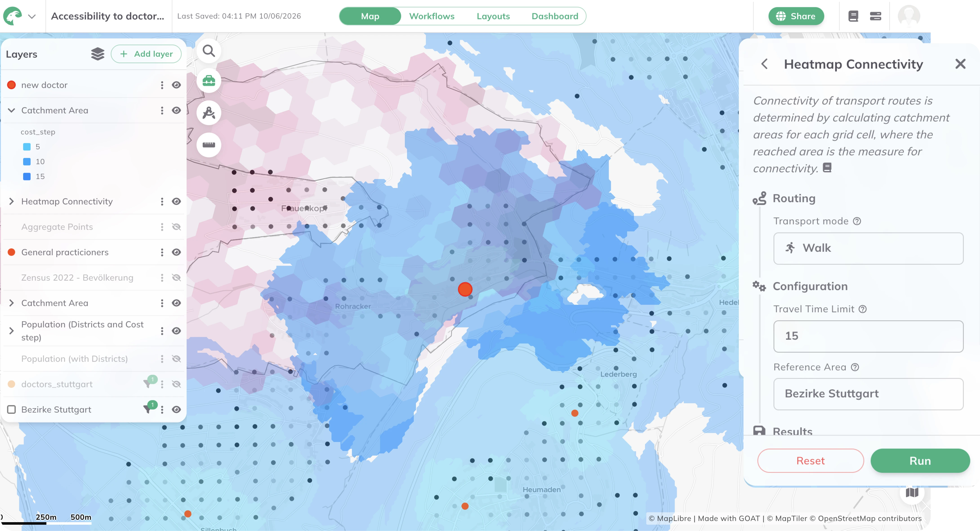Screen dimensions: 980x531
Task: Expand the lower Catchment Area layer legend
Action: [11, 303]
